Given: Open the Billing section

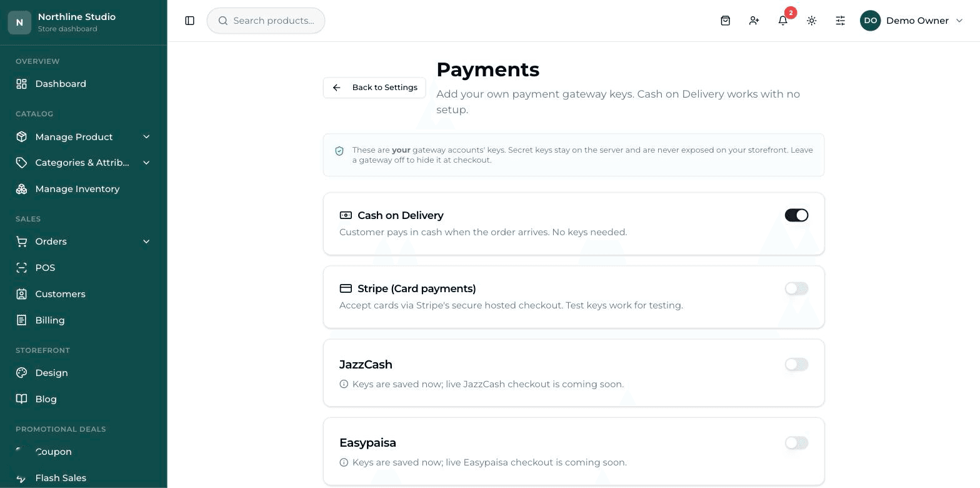Looking at the screenshot, I should click(x=83, y=320).
